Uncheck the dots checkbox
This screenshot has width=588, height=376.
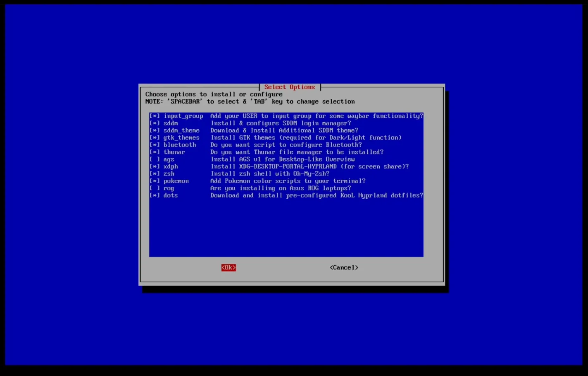coord(155,195)
